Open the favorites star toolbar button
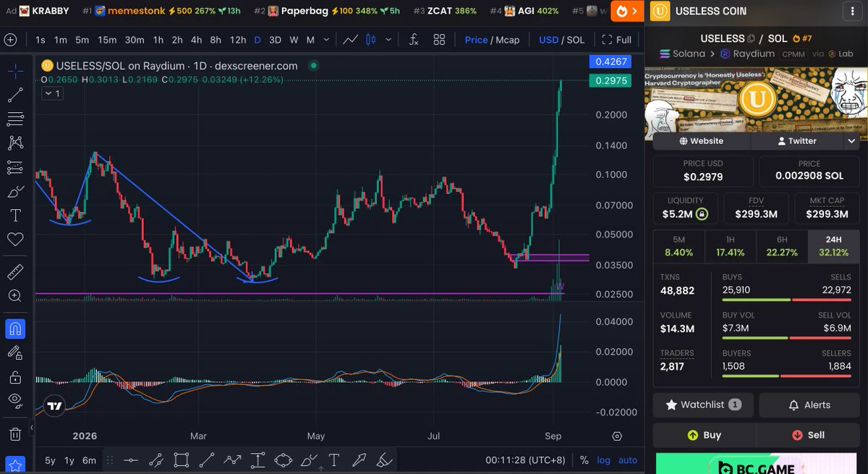Screen dimensions: 868x474 click(x=16, y=465)
